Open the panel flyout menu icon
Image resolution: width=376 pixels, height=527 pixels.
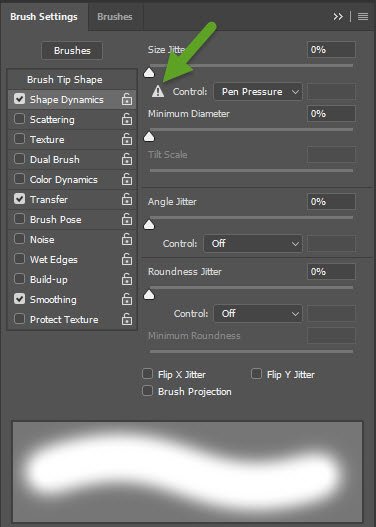coord(363,16)
